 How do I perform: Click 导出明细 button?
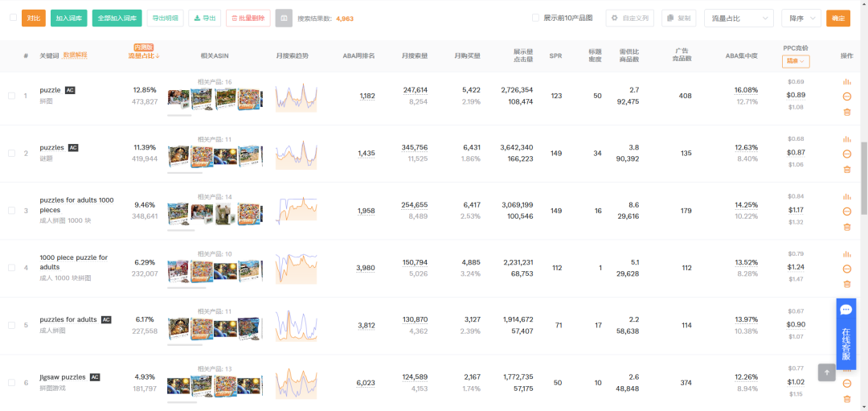point(165,18)
